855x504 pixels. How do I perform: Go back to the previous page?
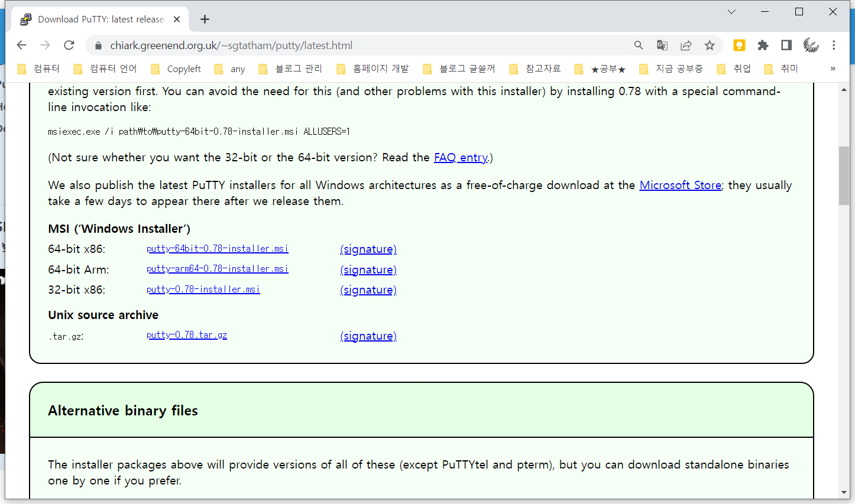click(22, 45)
